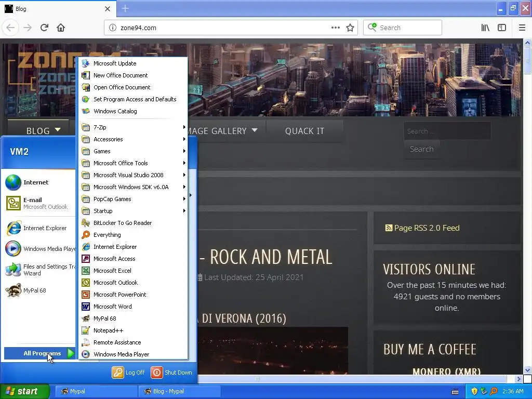Open the Open Office Document entry

133,87
